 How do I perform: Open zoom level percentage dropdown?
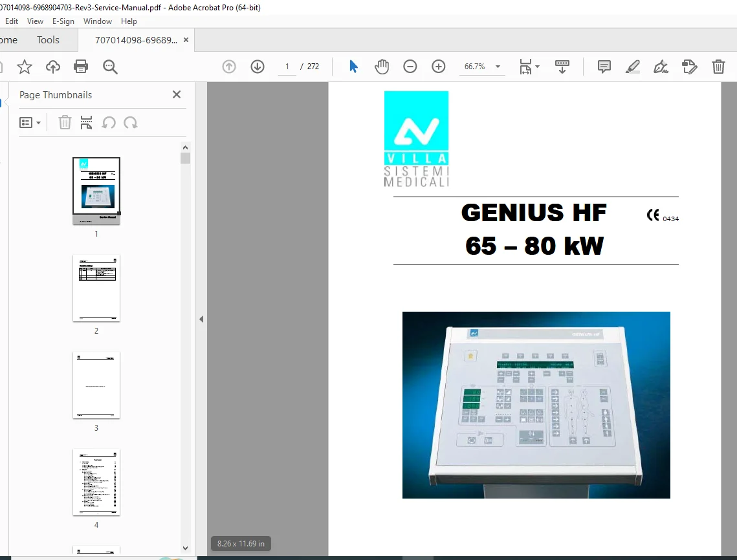498,67
